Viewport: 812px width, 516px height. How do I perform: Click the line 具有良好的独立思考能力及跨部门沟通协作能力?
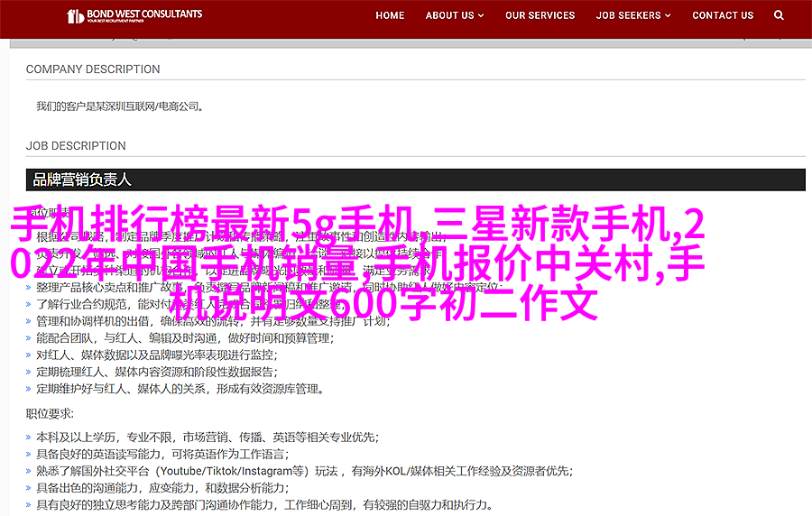point(264,504)
